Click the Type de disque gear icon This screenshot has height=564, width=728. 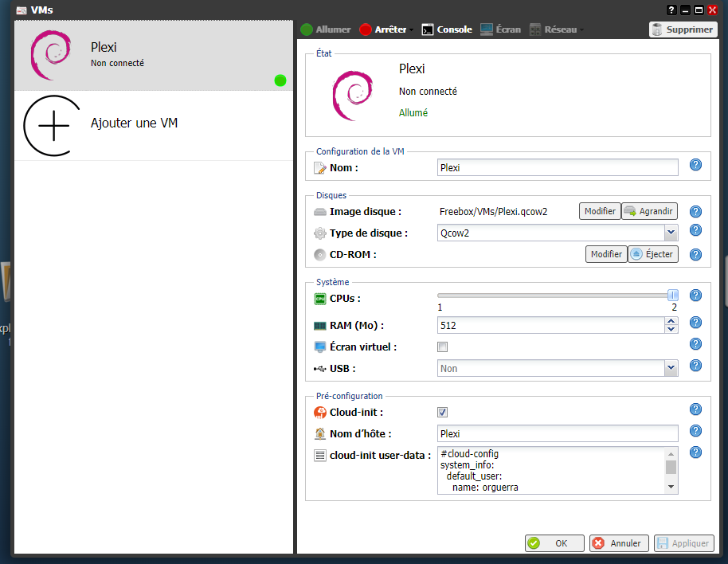(320, 233)
